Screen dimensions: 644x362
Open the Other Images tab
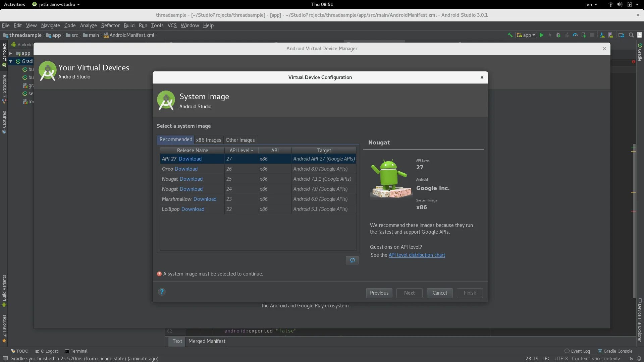pyautogui.click(x=240, y=140)
